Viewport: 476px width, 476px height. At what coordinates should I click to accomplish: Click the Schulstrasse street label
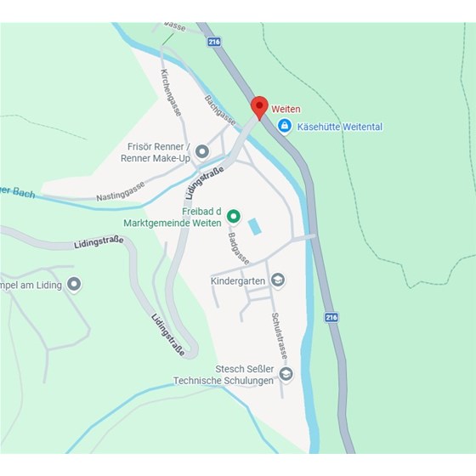coord(280,336)
